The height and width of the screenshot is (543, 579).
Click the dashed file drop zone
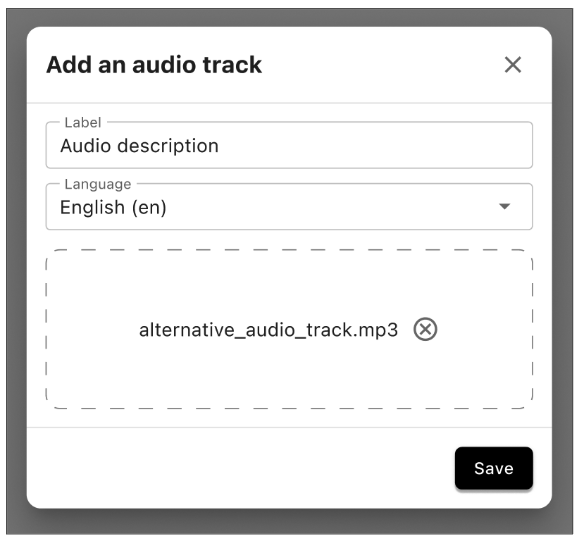tap(289, 329)
